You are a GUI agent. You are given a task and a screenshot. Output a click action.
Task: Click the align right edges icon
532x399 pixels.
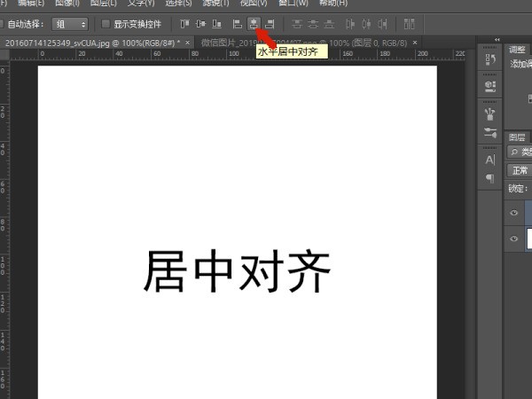pos(270,23)
